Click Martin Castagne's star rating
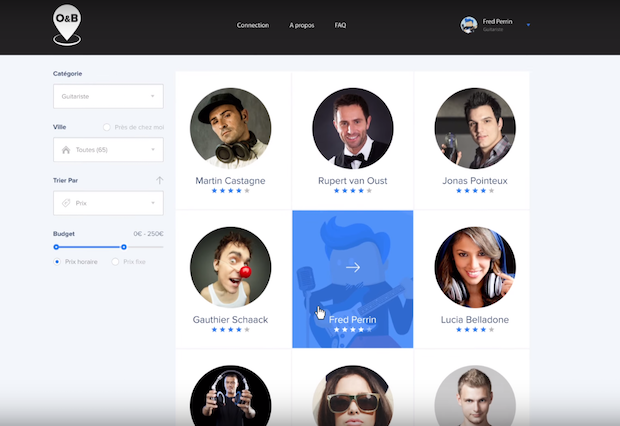The image size is (620, 426). click(x=230, y=190)
